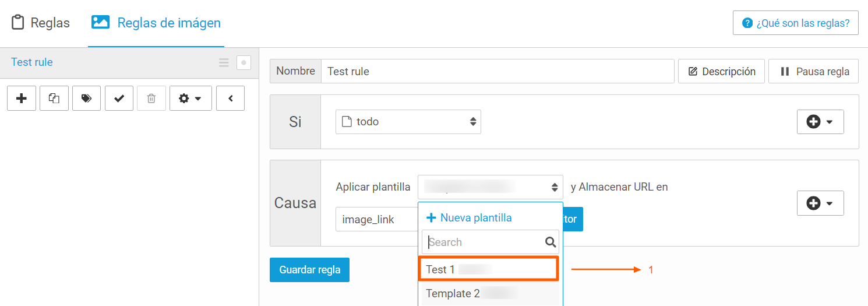The width and height of the screenshot is (868, 306).
Task: Add action with Causa plus dropdown
Action: pyautogui.click(x=820, y=203)
